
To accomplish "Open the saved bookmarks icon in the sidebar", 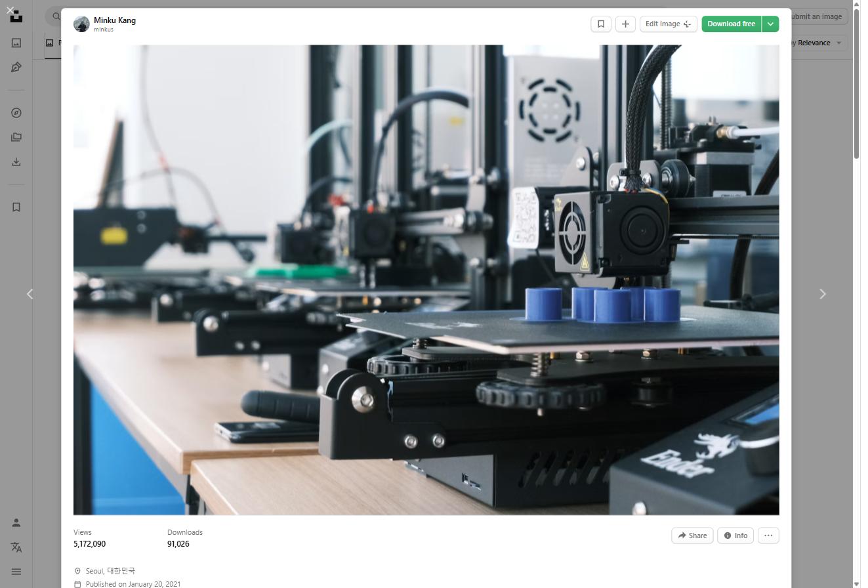I will [16, 207].
